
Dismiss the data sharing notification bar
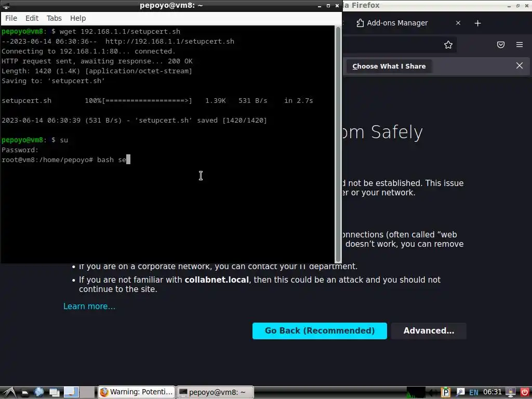point(519,66)
